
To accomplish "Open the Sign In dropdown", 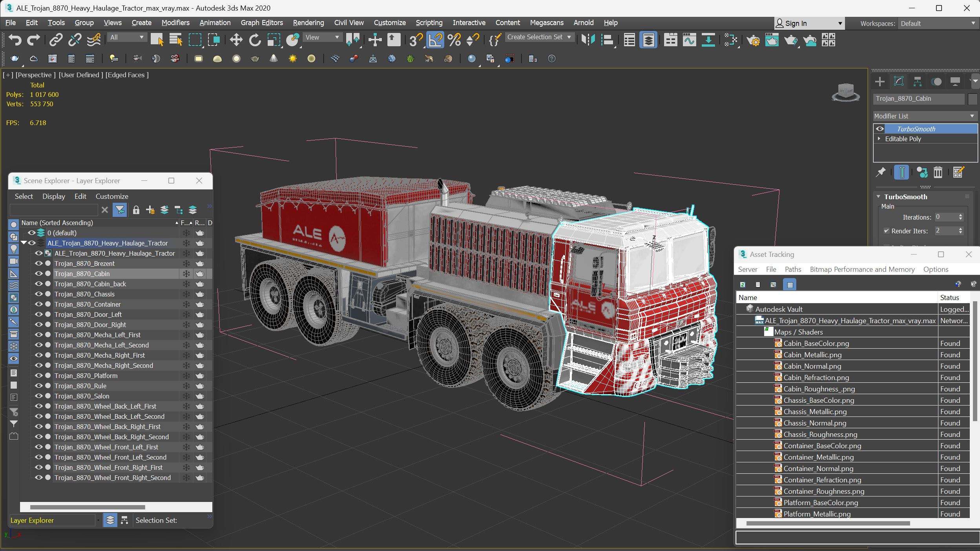I will (x=809, y=24).
